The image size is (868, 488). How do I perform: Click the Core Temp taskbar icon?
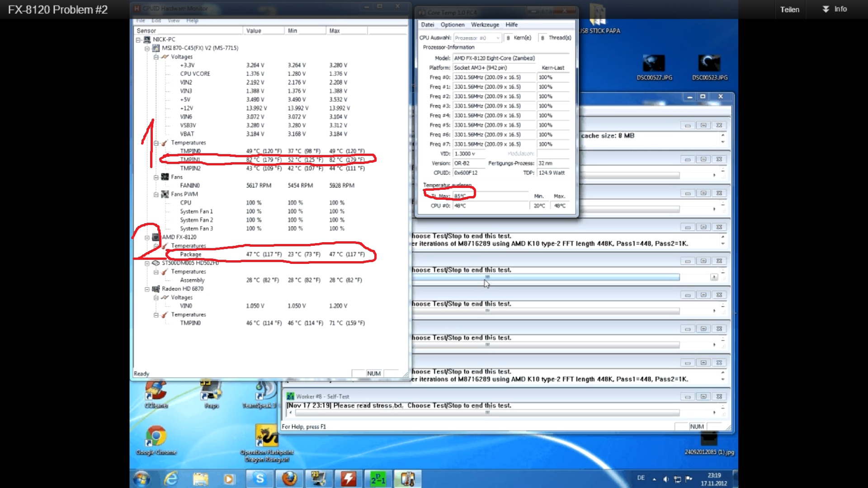tap(407, 479)
